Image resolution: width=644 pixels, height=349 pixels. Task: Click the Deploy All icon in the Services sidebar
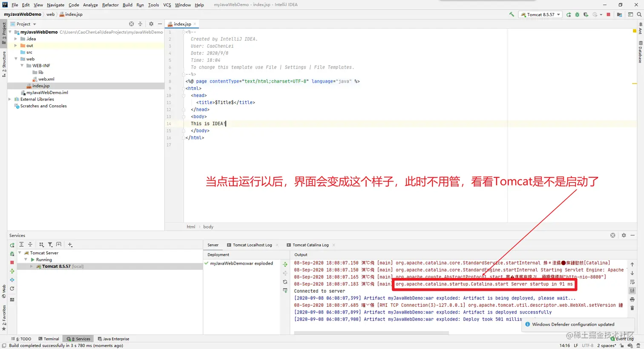(x=12, y=271)
